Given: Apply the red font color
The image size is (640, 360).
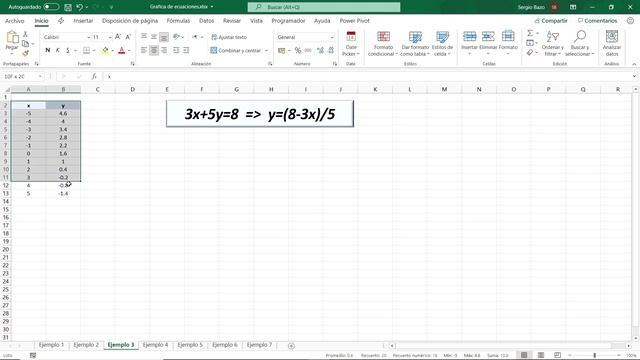Looking at the screenshot, I should [122, 50].
